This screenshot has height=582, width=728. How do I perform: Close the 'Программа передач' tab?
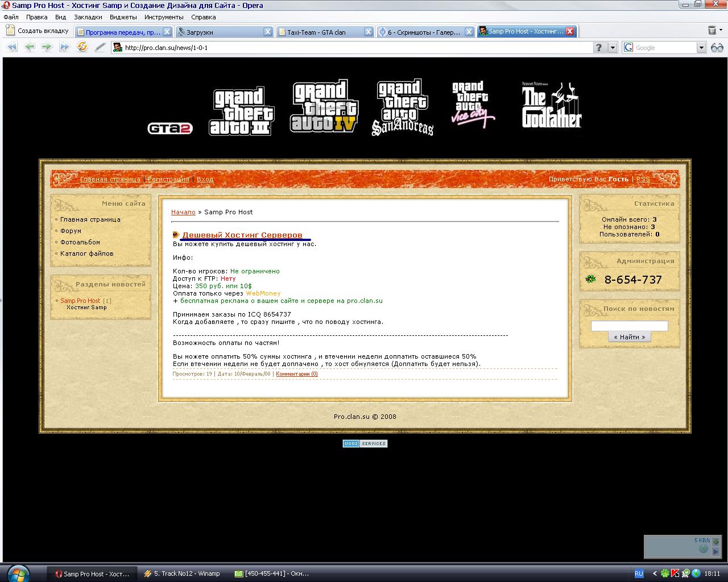tap(167, 32)
